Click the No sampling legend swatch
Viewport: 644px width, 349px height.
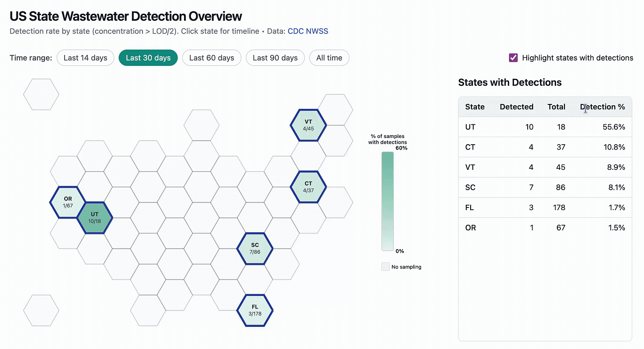pyautogui.click(x=386, y=267)
